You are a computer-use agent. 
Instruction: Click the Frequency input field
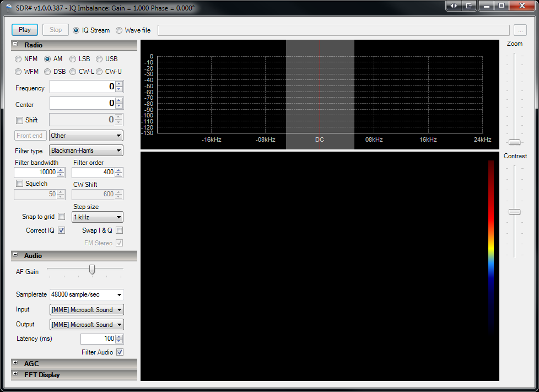(x=83, y=87)
